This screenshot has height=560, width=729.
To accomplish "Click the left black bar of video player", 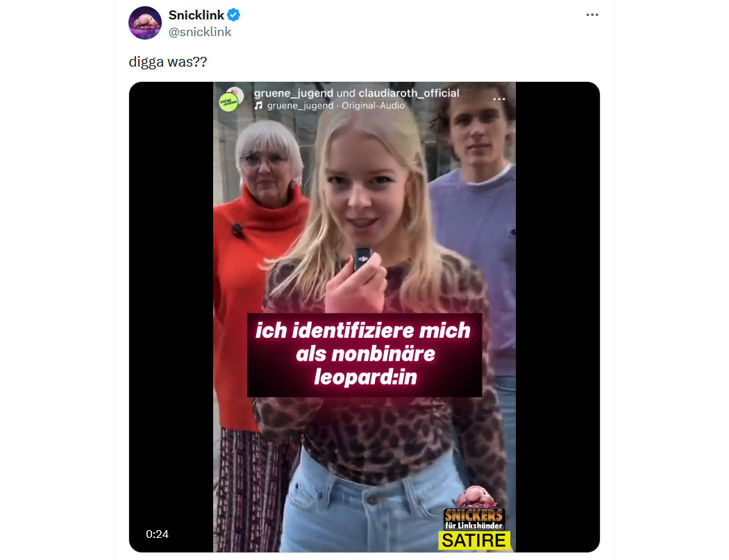I will pyautogui.click(x=171, y=317).
